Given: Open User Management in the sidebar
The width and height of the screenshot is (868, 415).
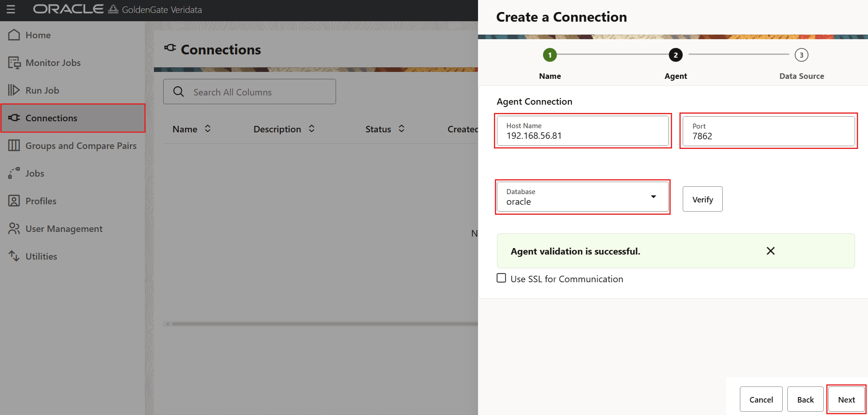Looking at the screenshot, I should point(73,229).
